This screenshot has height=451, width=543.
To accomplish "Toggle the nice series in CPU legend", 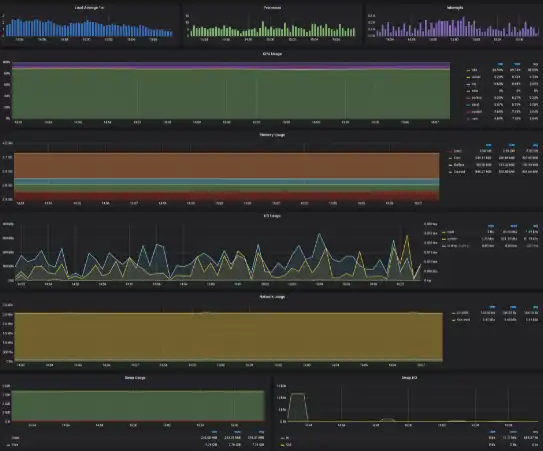I will click(x=475, y=91).
